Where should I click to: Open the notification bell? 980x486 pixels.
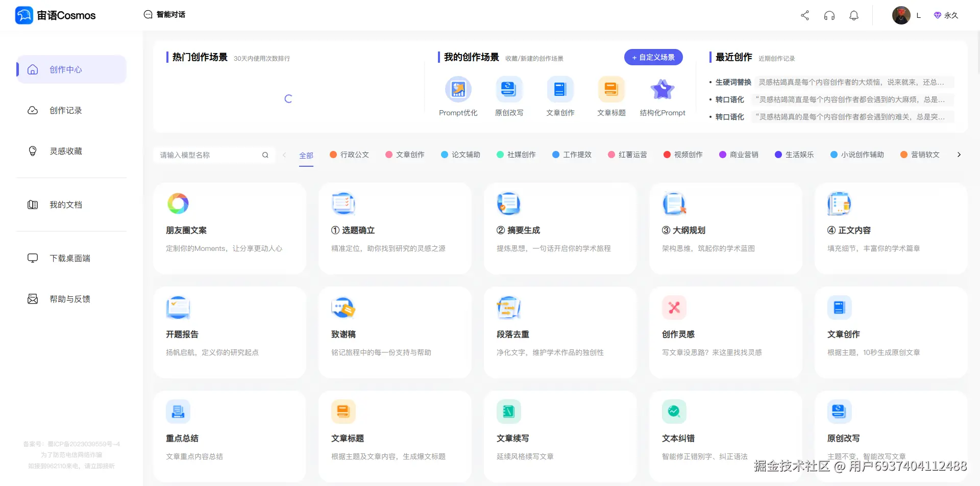(854, 15)
